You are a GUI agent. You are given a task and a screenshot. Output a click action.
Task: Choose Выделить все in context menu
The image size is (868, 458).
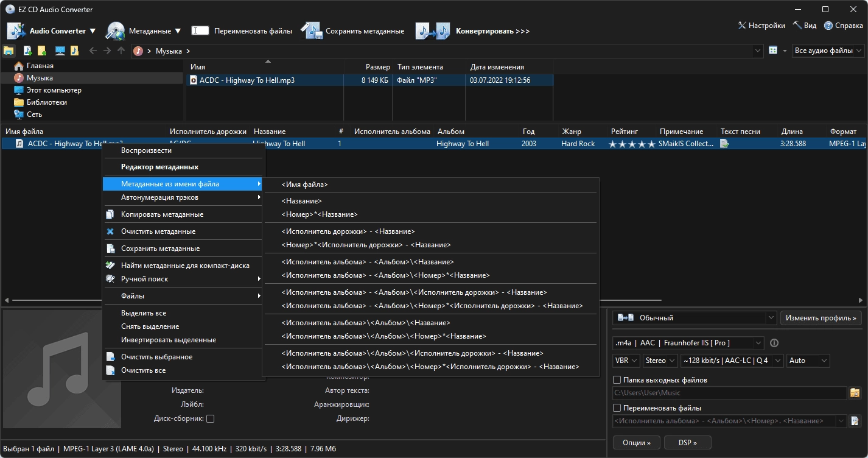pyautogui.click(x=183, y=313)
